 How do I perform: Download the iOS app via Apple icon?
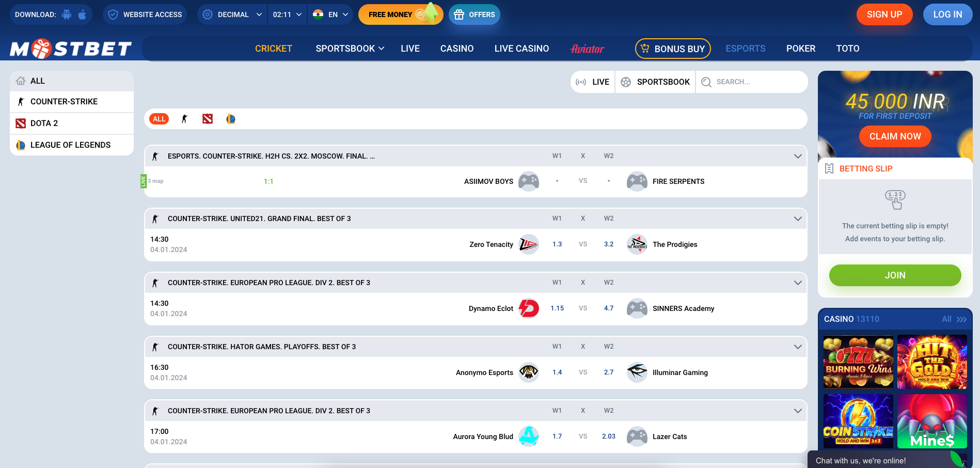[82, 14]
